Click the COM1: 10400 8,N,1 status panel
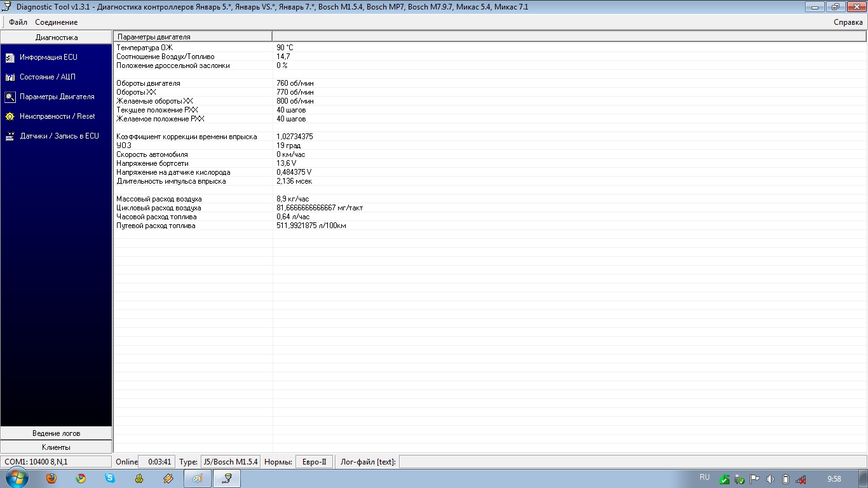Image resolution: width=868 pixels, height=488 pixels. [x=56, y=462]
